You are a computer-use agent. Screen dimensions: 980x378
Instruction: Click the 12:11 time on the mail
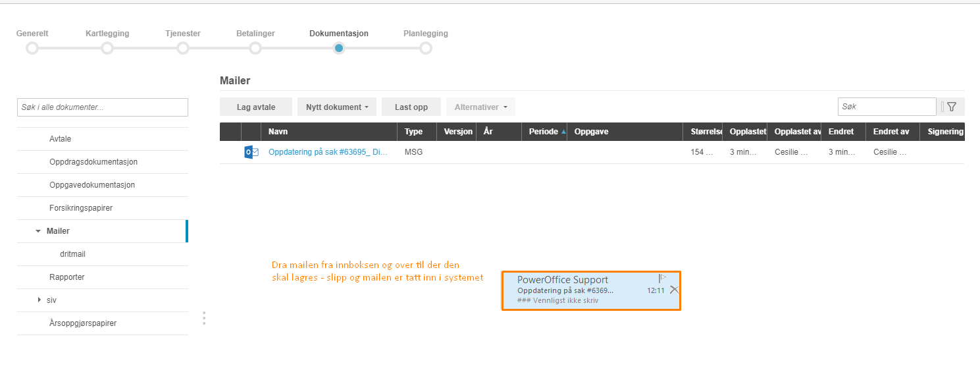coord(656,290)
